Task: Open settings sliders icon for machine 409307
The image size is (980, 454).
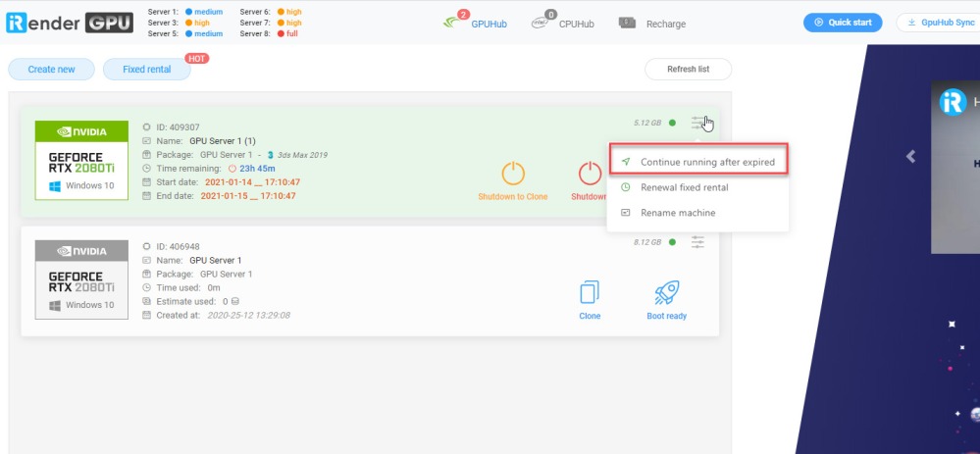Action: 697,123
